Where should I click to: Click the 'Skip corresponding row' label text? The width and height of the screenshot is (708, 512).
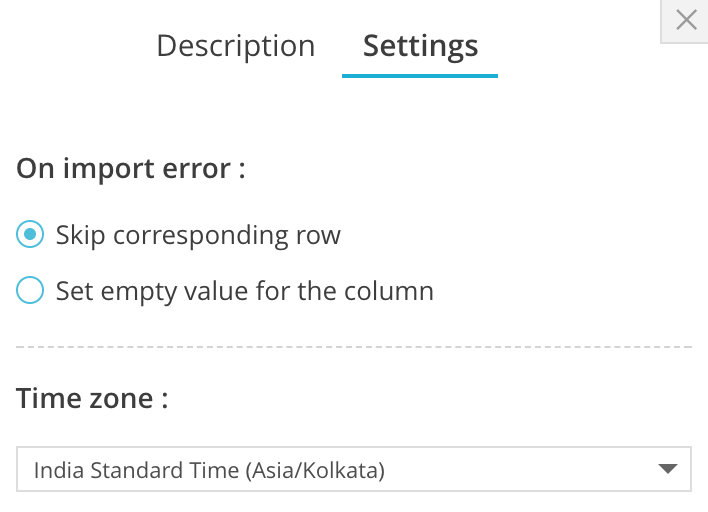pyautogui.click(x=198, y=235)
